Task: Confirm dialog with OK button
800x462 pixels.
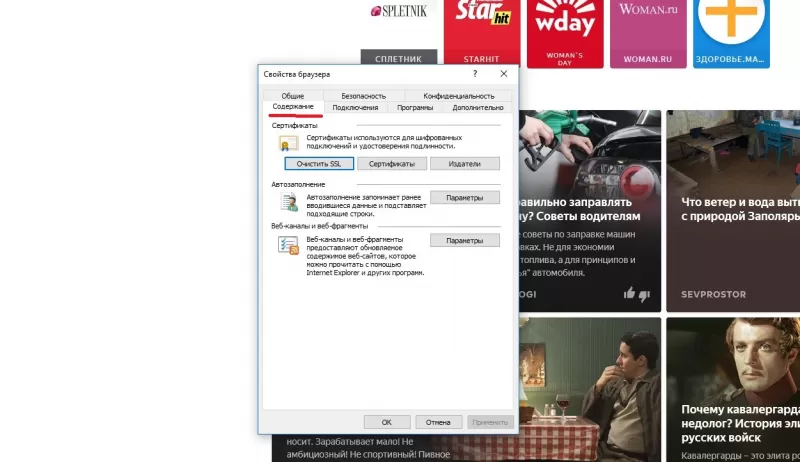Action: coord(387,422)
